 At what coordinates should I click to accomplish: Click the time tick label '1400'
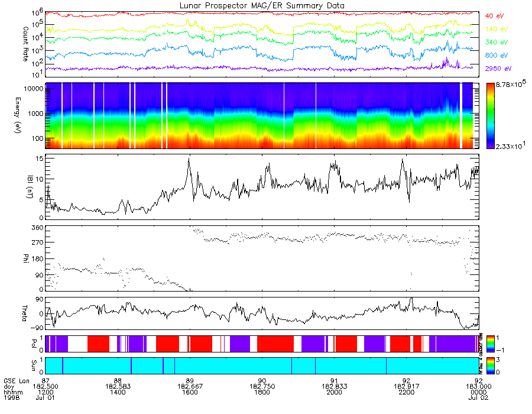pos(118,392)
